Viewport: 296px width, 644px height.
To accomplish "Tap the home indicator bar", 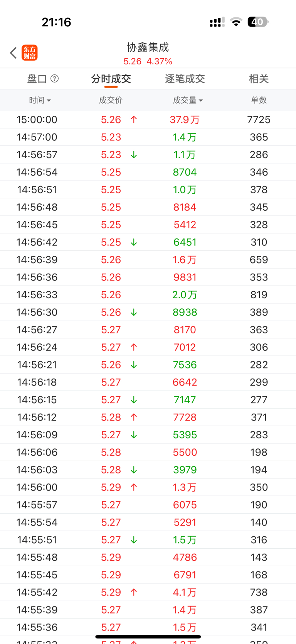I will pyautogui.click(x=148, y=637).
